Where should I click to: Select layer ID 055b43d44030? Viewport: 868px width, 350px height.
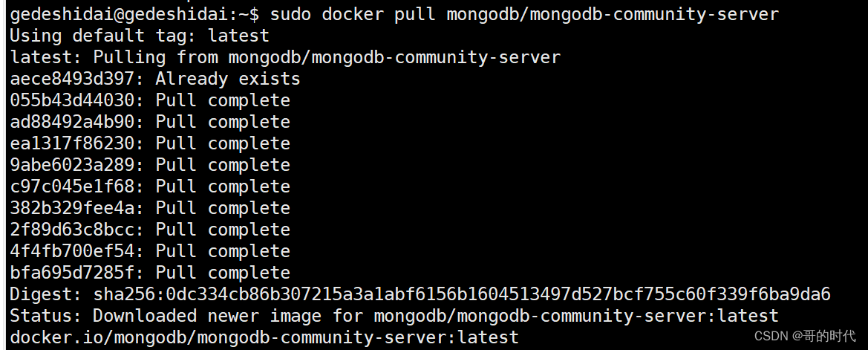(77, 100)
